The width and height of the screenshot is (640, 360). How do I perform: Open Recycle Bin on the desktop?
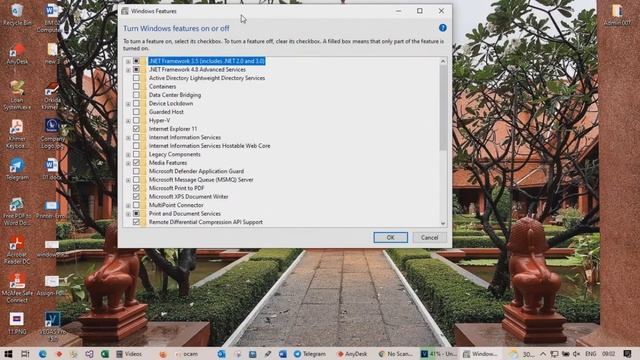pos(17,15)
